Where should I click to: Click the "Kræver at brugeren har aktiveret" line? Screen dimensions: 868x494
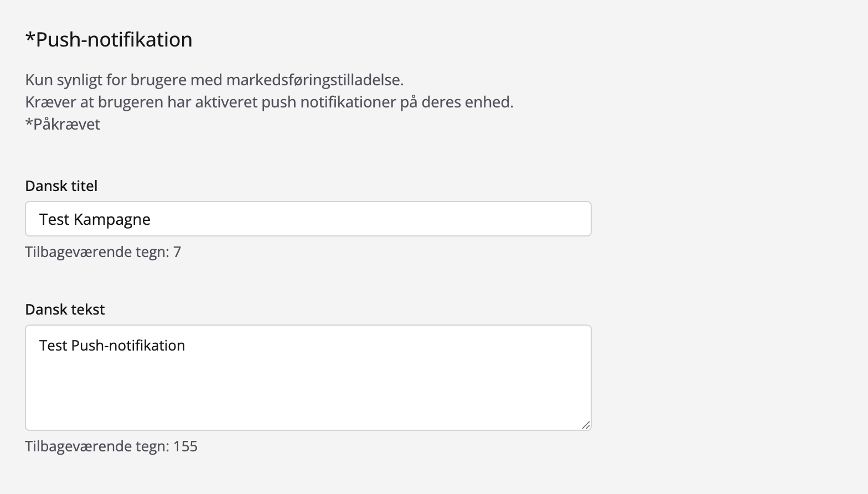[x=269, y=102]
